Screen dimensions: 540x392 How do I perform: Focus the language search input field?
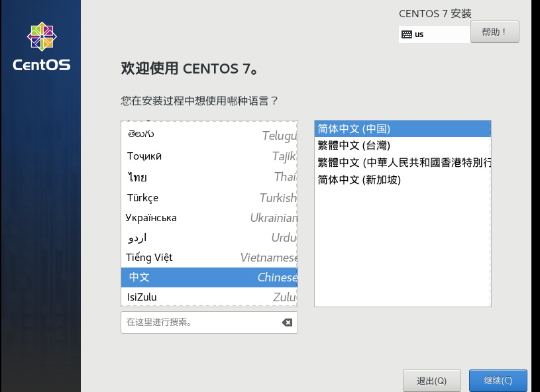209,322
